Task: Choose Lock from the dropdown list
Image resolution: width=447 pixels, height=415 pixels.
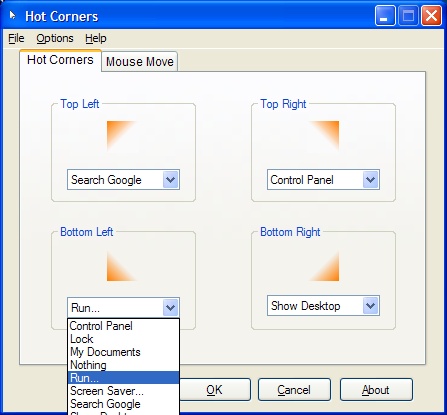Action: coord(123,339)
